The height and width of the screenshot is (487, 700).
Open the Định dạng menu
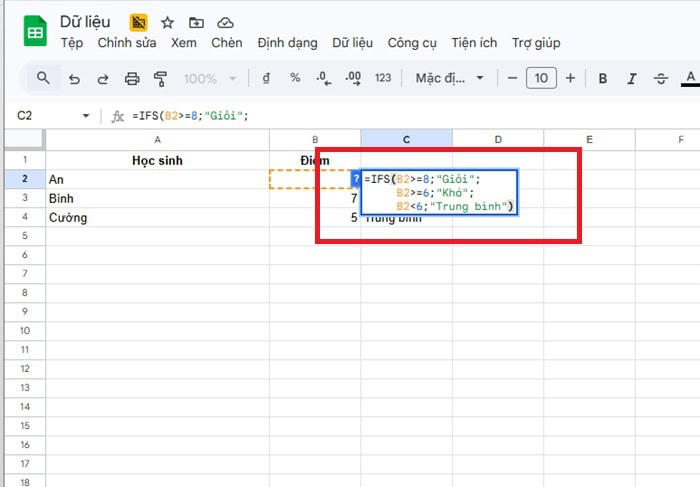[287, 43]
